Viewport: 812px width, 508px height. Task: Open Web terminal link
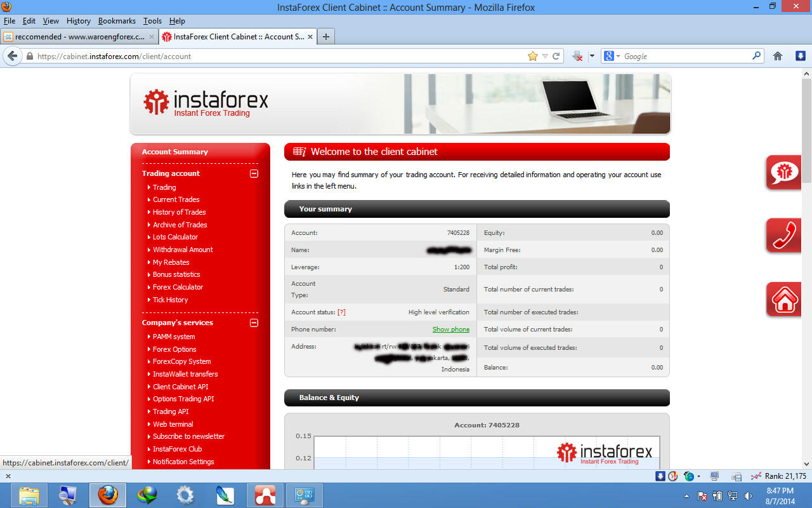(x=173, y=424)
